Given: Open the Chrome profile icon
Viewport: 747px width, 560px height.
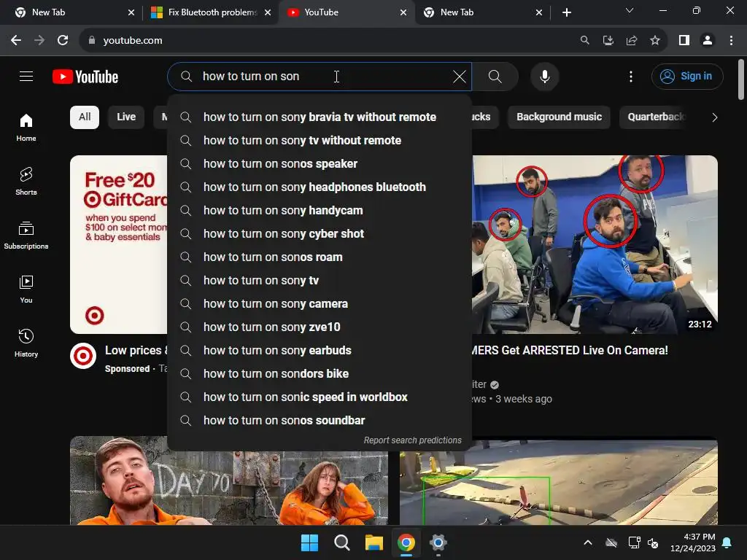Looking at the screenshot, I should click(x=708, y=41).
